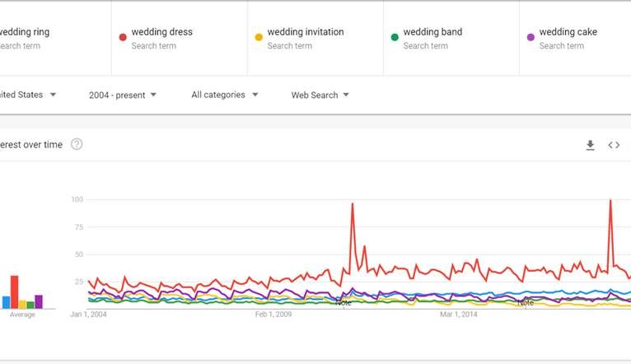631x364 pixels.
Task: Open the 2004 - present time range dropdown
Action: (123, 95)
